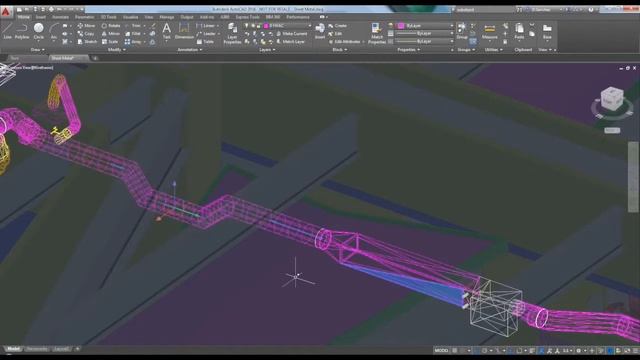
Task: Expand the Block panel
Action: point(340,50)
